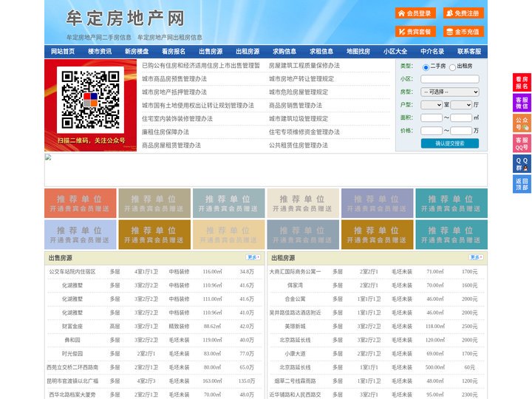Click the broken banner image icon
The height and width of the screenshot is (399, 532).
point(48,157)
